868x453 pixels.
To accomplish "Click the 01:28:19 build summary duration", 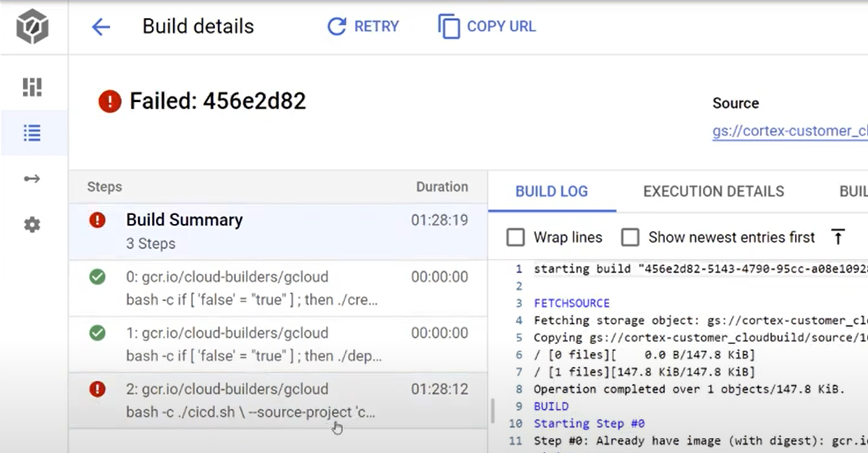I will 440,220.
